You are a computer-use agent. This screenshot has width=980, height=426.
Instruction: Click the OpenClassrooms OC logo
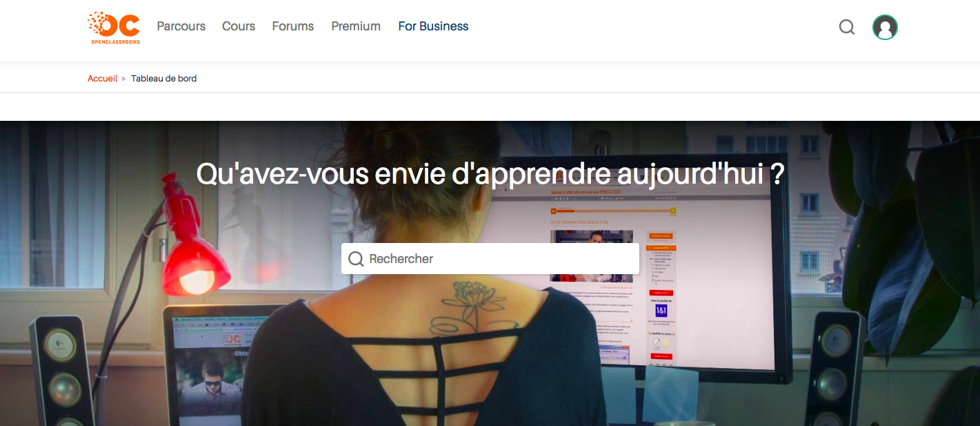114,28
